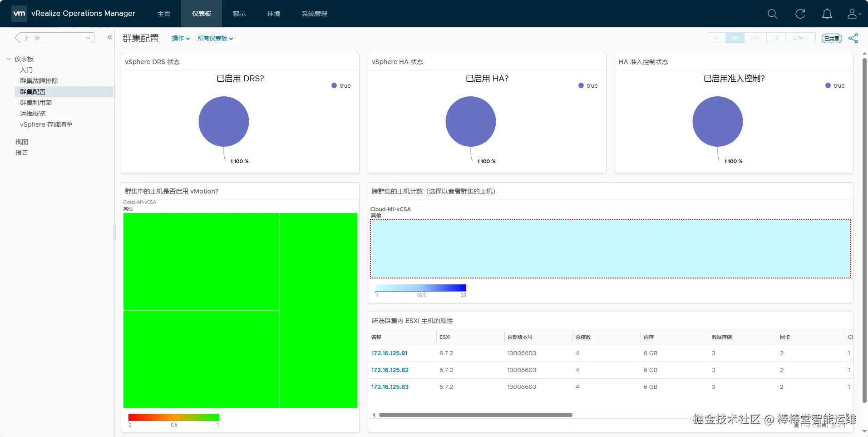Click the refresh icon in header

point(800,14)
